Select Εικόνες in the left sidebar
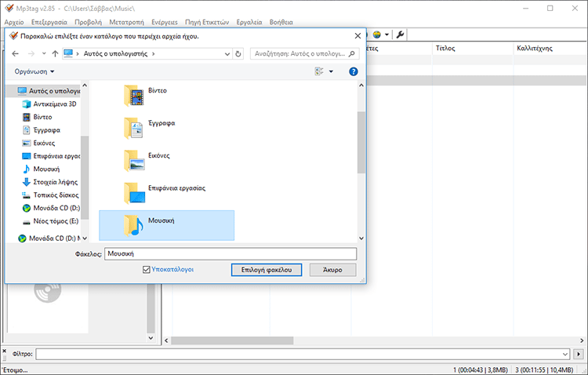 [x=39, y=143]
